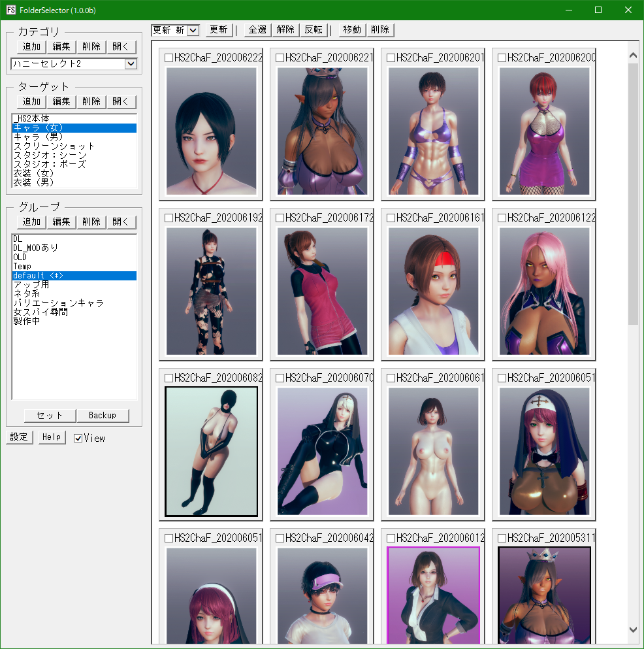
Task: Open 設定 settings
Action: [20, 437]
